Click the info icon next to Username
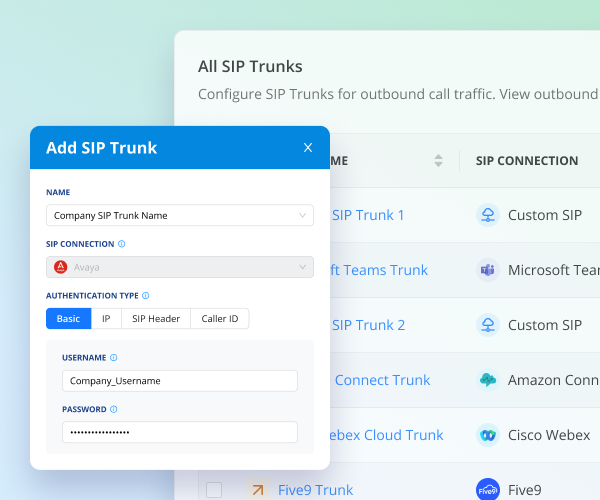This screenshot has height=500, width=600. coord(114,357)
